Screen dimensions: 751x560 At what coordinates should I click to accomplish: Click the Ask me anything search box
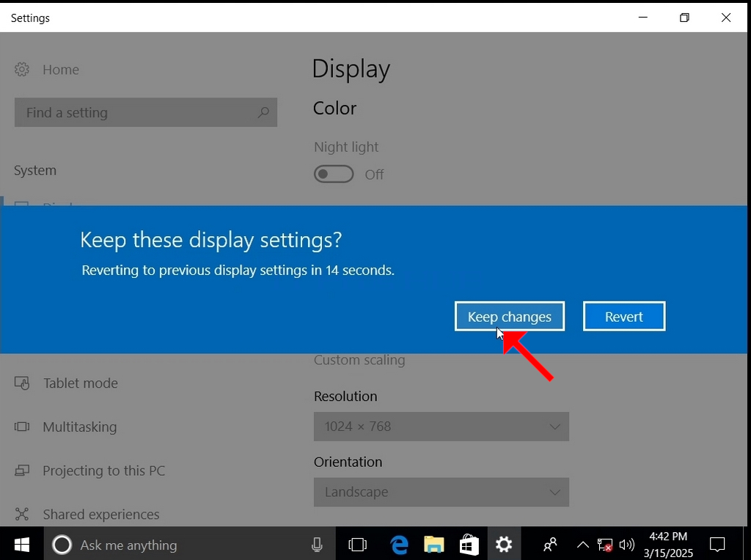point(189,545)
